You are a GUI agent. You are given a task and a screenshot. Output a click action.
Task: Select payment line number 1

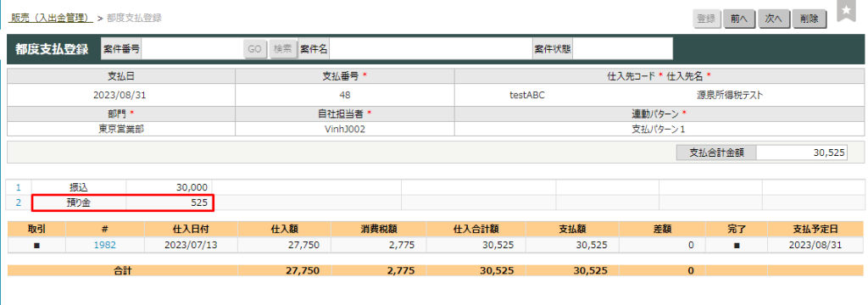click(19, 187)
